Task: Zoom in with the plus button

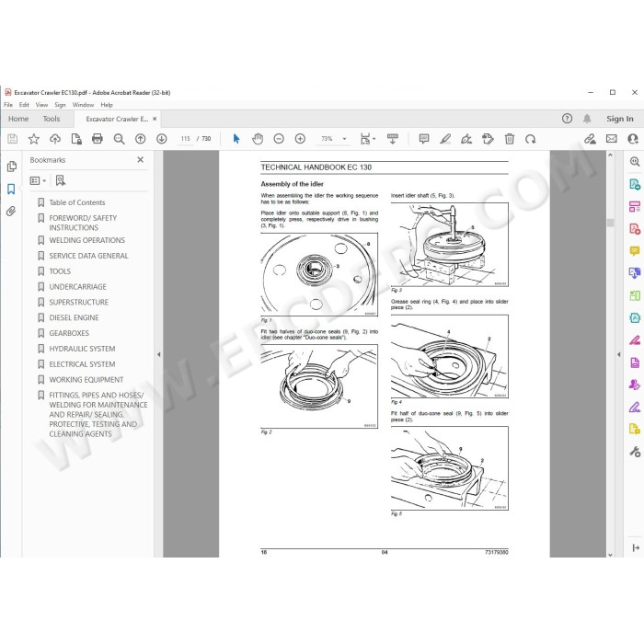Action: coord(300,139)
